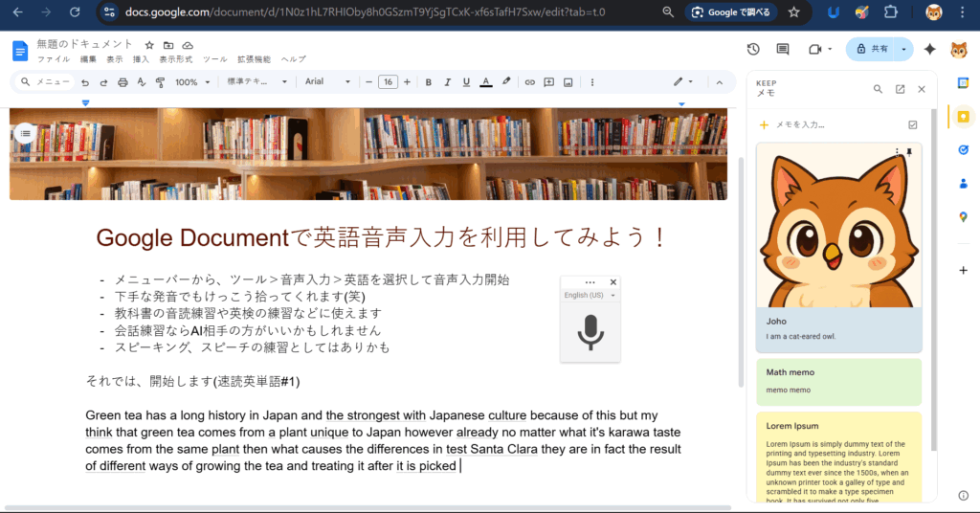
Task: Insert a link using the link icon
Action: [x=529, y=82]
